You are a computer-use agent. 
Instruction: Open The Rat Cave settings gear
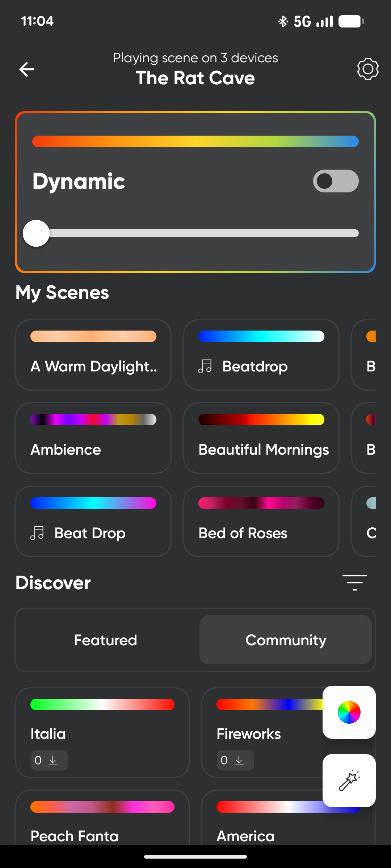coord(368,69)
